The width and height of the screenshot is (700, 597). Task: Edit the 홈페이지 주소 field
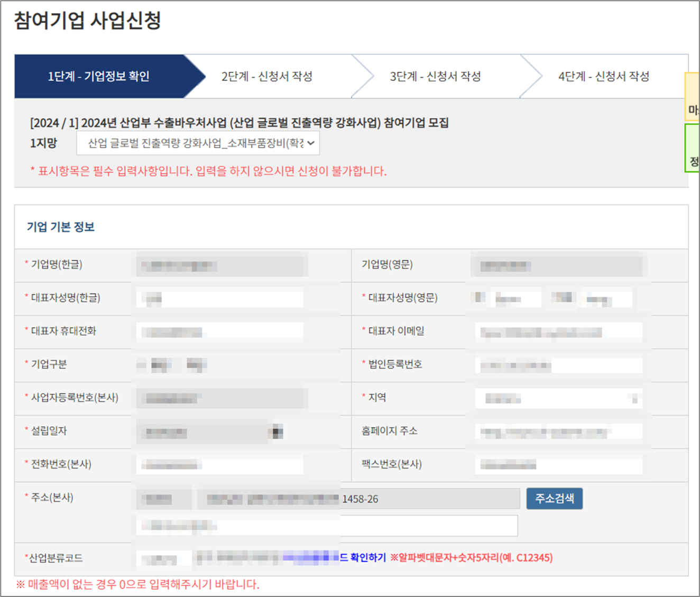point(559,432)
